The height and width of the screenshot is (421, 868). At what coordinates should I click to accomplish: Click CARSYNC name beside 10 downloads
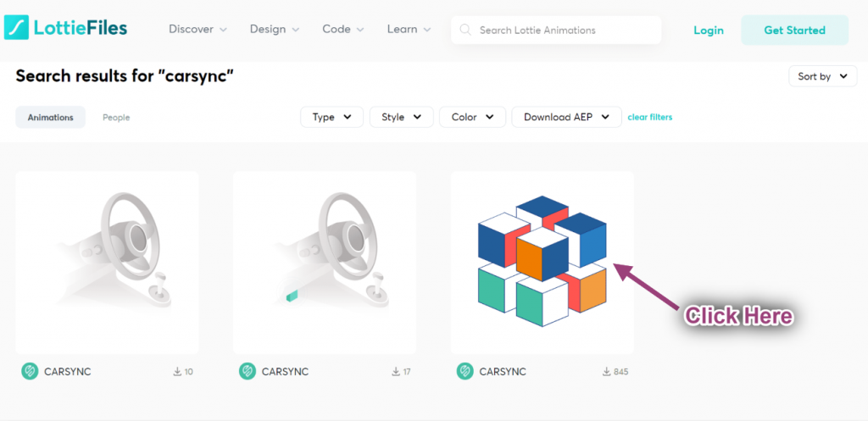coord(68,372)
